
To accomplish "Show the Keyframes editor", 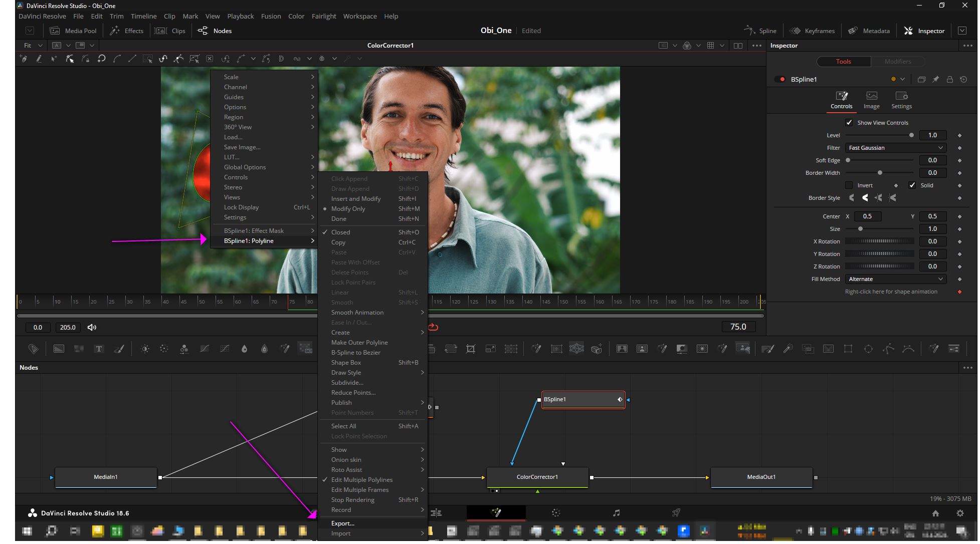I will tap(813, 31).
